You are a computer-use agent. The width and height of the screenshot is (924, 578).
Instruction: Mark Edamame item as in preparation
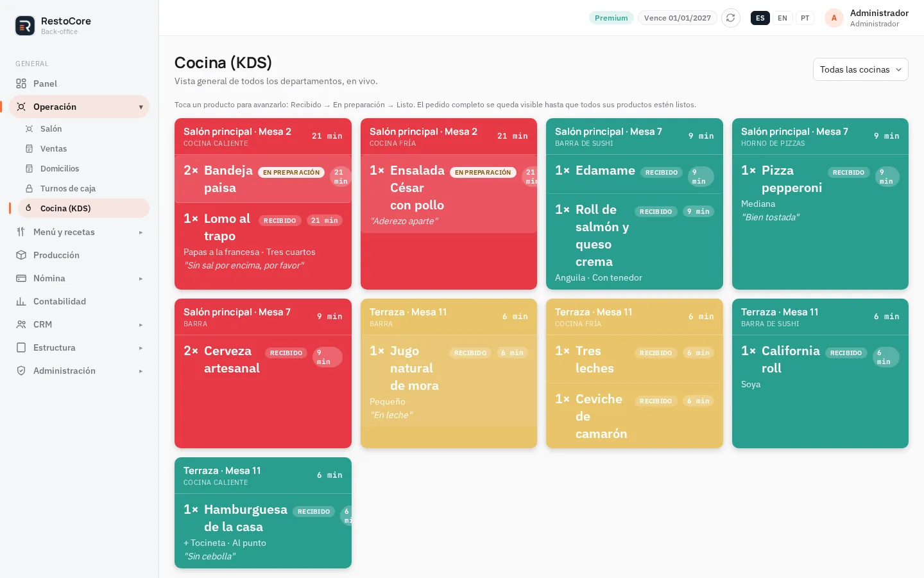pos(635,174)
